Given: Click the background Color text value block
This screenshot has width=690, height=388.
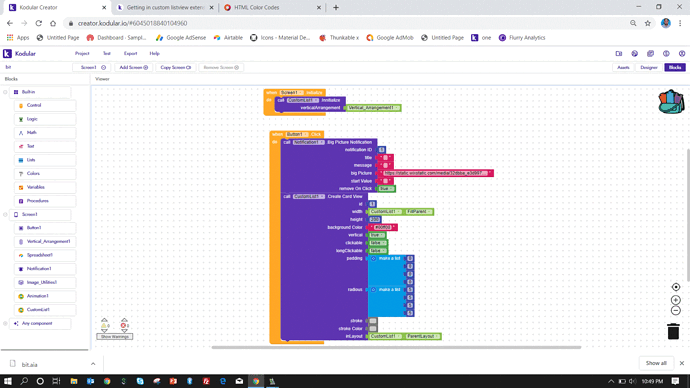Looking at the screenshot, I should coord(382,227).
